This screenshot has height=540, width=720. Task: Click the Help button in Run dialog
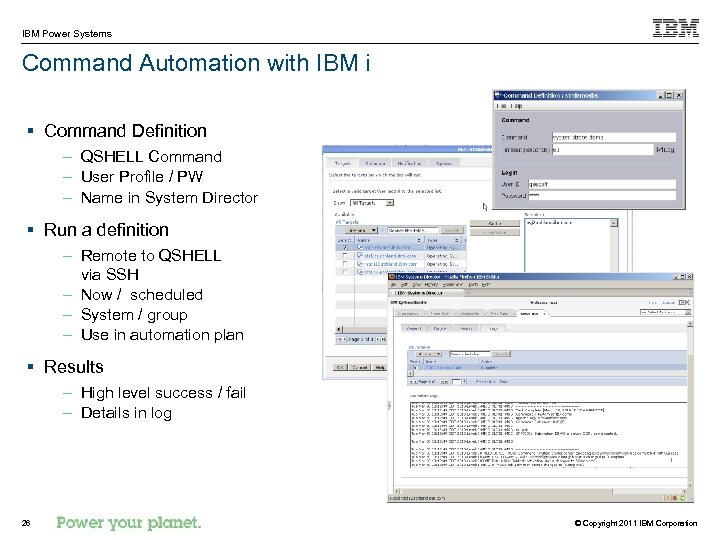380,367
